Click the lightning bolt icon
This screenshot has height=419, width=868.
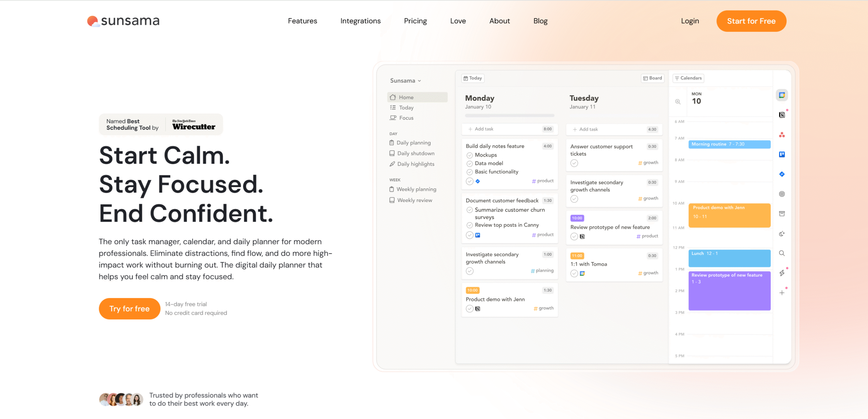coord(782,273)
